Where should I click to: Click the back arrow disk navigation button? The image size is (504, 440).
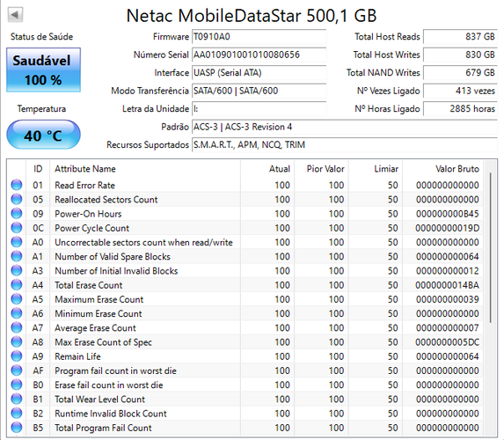[15, 14]
